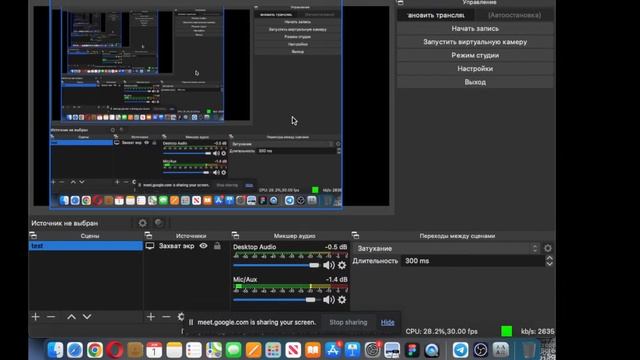
Task: Open OBS Studio from the dock
Action: [480, 350]
